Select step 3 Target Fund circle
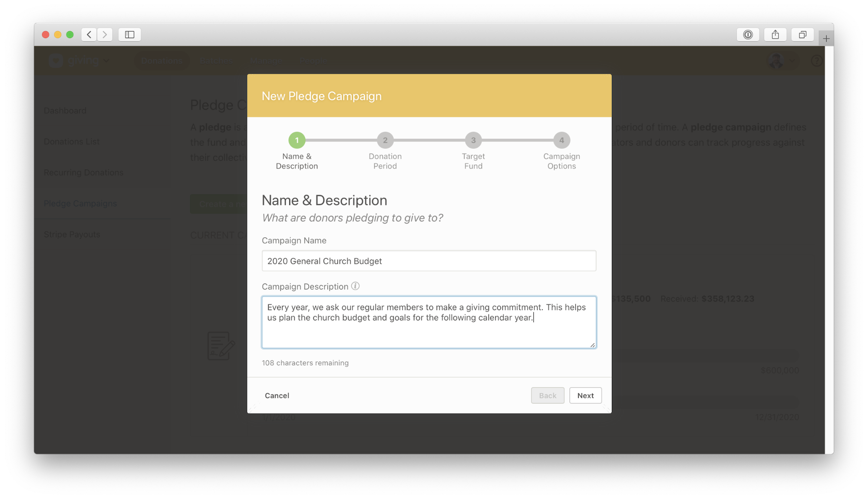Image resolution: width=868 pixels, height=499 pixels. 473,140
